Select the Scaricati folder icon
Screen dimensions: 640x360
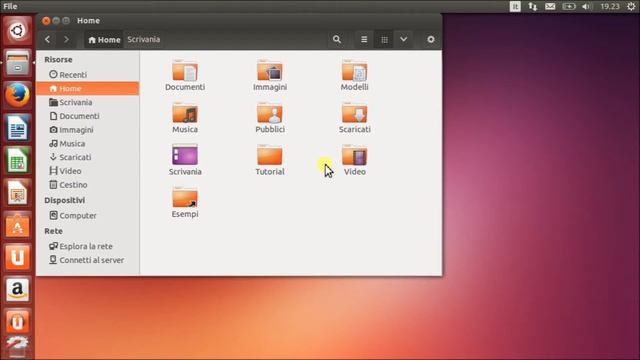coord(354,113)
